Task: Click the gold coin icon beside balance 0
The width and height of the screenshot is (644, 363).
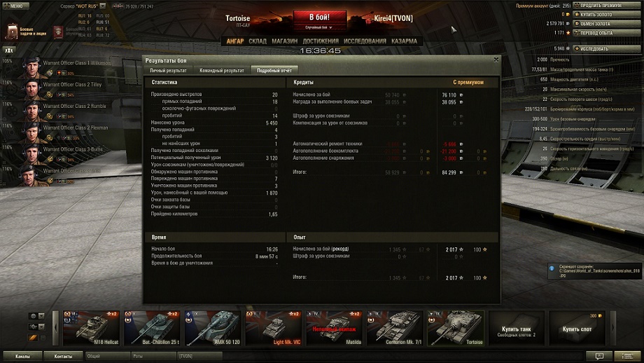Action: tap(568, 15)
